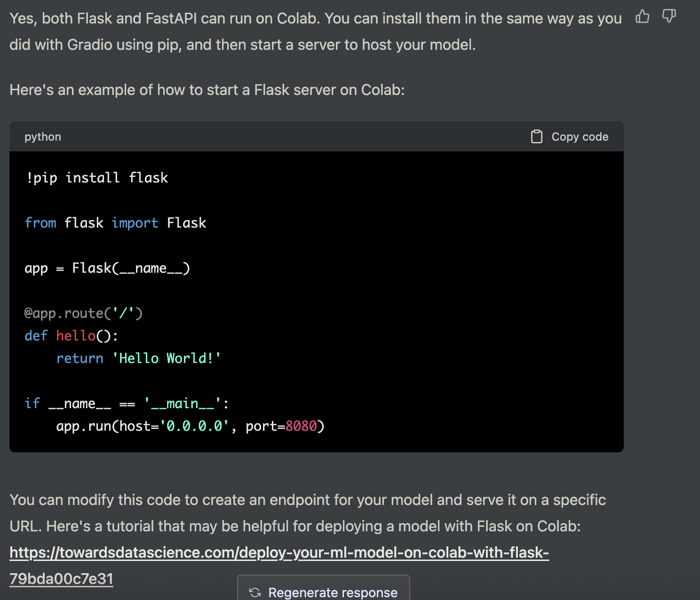Click the host string '0.0.0.0'
The height and width of the screenshot is (600, 700).
coord(194,426)
